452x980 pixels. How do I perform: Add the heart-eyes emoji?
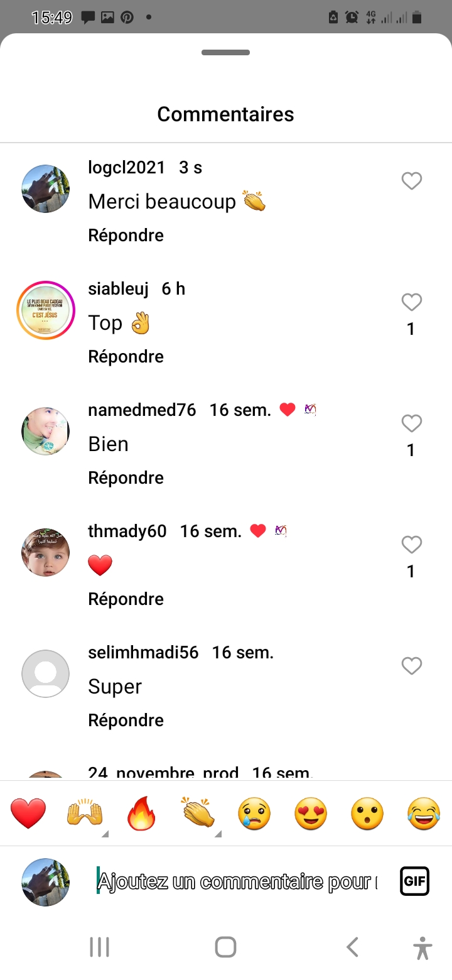311,814
